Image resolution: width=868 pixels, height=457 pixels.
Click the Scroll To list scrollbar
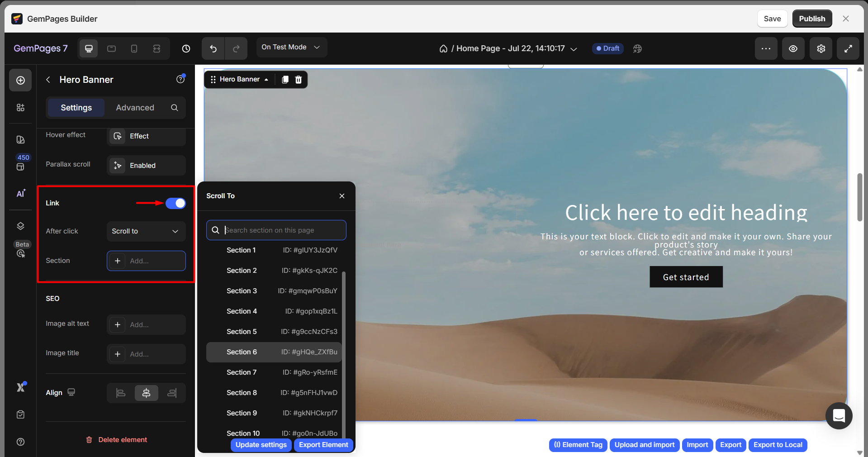click(344, 353)
